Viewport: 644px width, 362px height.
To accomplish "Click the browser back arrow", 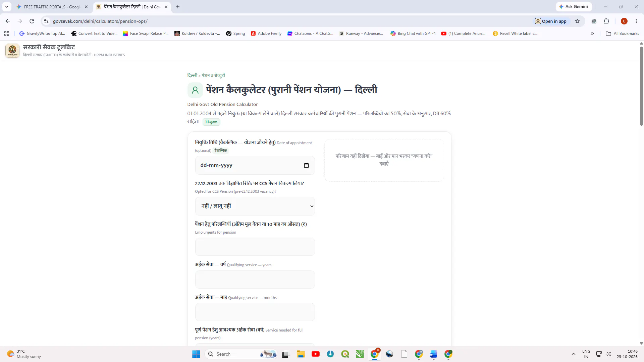I will 8,21.
